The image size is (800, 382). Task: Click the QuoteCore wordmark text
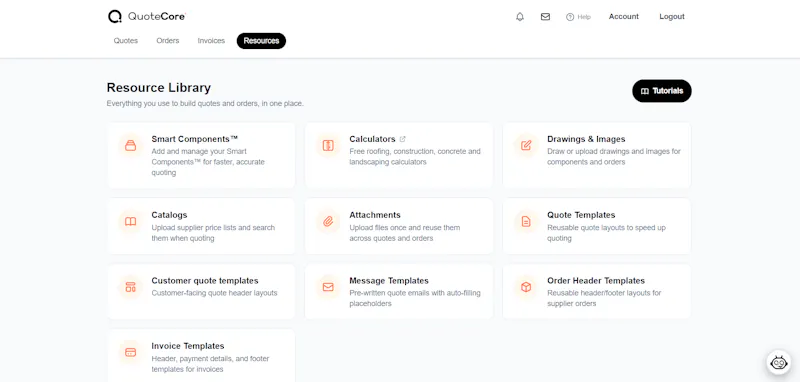[157, 16]
